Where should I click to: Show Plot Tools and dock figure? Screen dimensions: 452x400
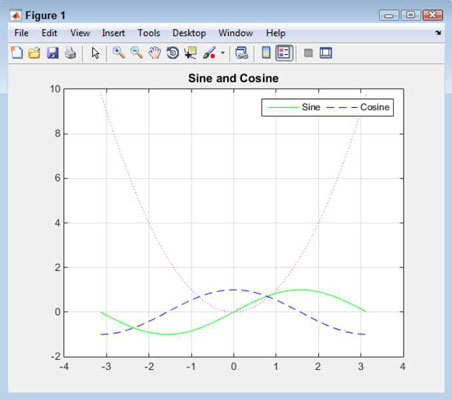point(326,53)
